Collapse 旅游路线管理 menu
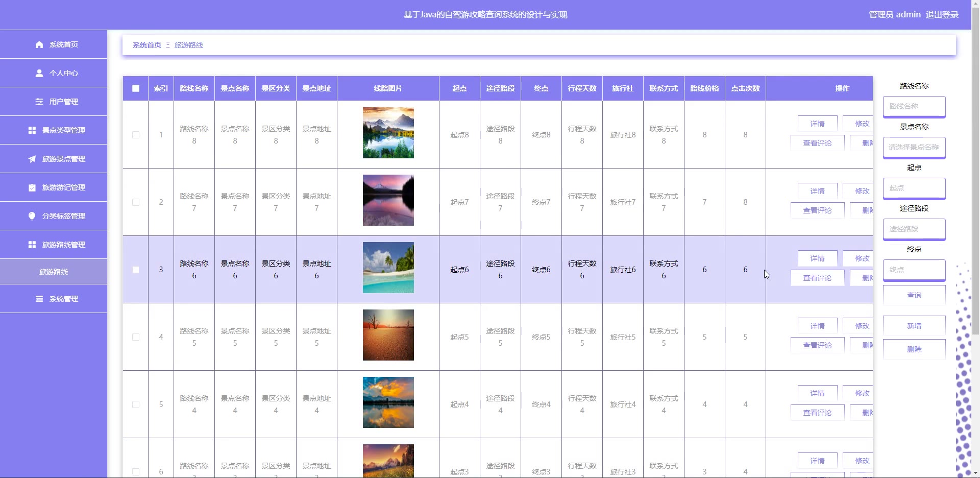Screen dimensions: 980x478 pyautogui.click(x=54, y=245)
